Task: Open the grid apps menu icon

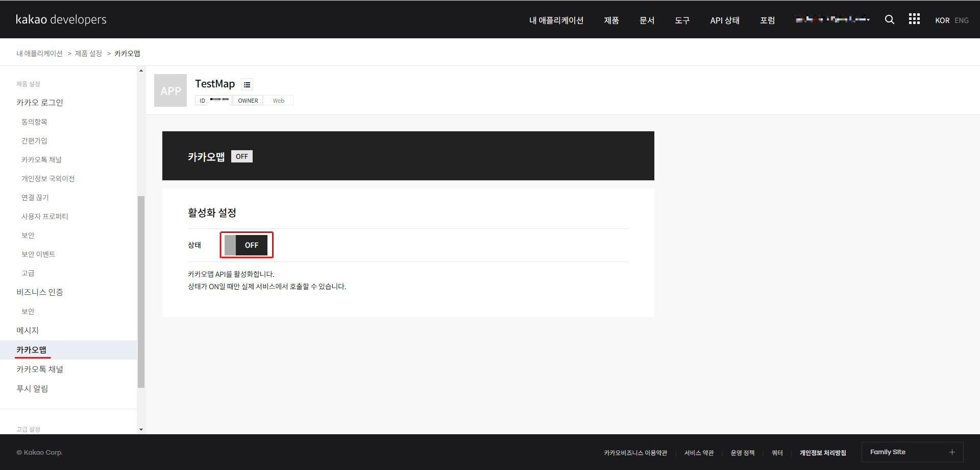Action: pyautogui.click(x=914, y=19)
